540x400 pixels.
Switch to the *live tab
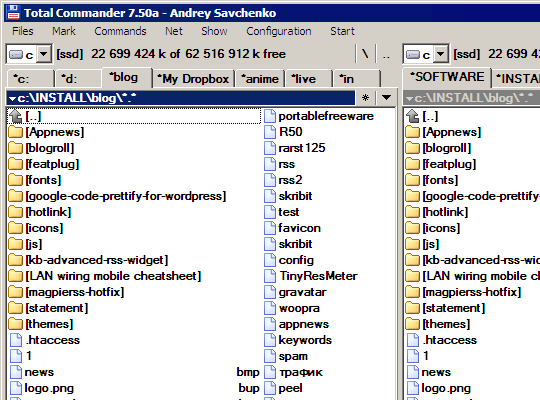(308, 79)
